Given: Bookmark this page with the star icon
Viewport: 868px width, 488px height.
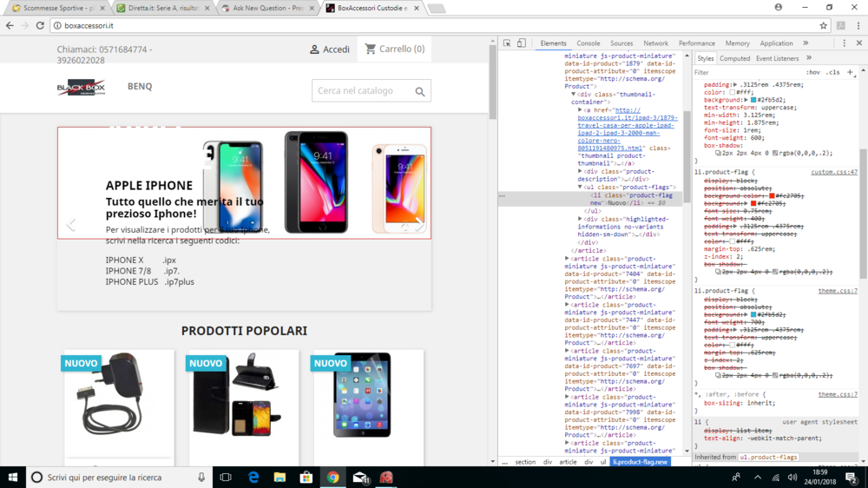Looking at the screenshot, I should tap(823, 25).
